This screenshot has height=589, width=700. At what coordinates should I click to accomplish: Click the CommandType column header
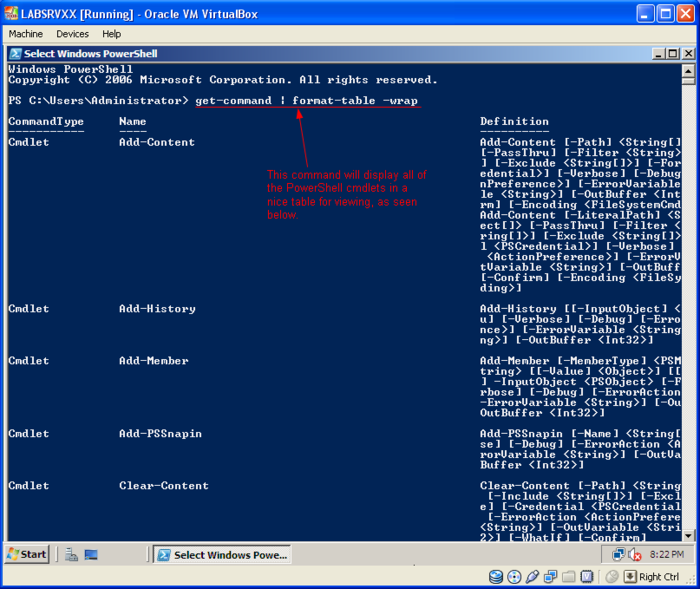click(x=46, y=121)
